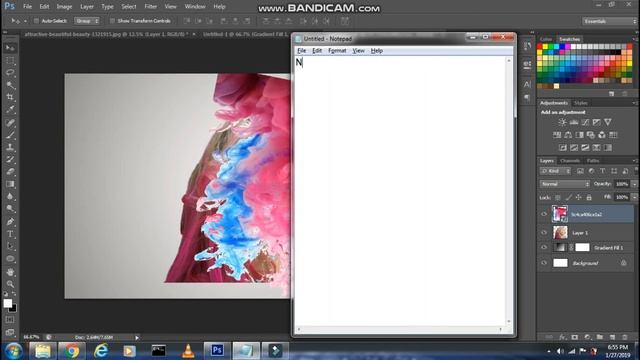
Task: Open Google Chrome from the taskbar
Action: [72, 351]
